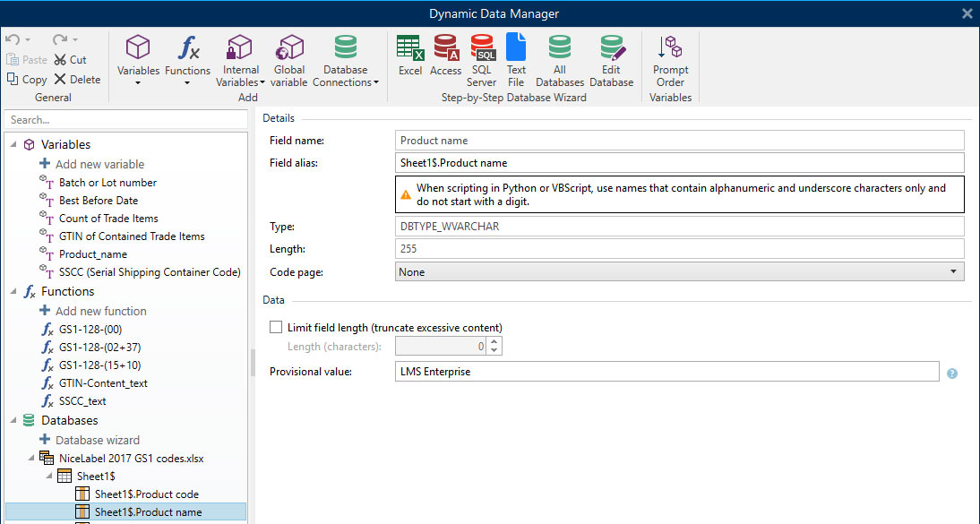Open the undo history dropdown arrow
The width and height of the screenshot is (980, 524).
28,40
